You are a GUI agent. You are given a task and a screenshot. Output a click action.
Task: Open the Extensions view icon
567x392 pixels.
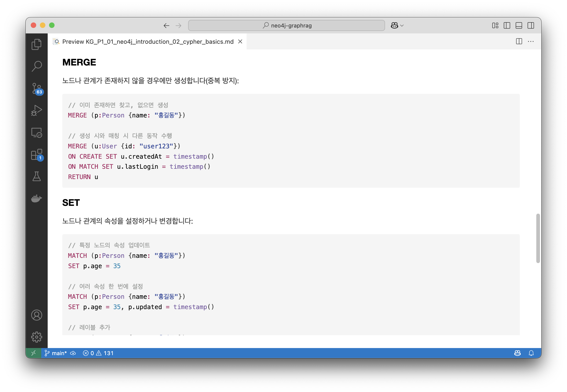click(x=37, y=155)
